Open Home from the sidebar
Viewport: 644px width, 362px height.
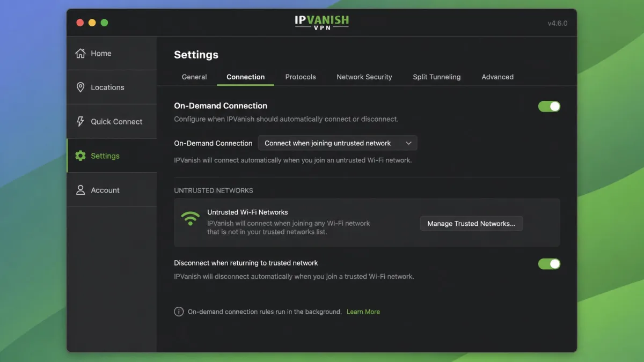point(112,53)
